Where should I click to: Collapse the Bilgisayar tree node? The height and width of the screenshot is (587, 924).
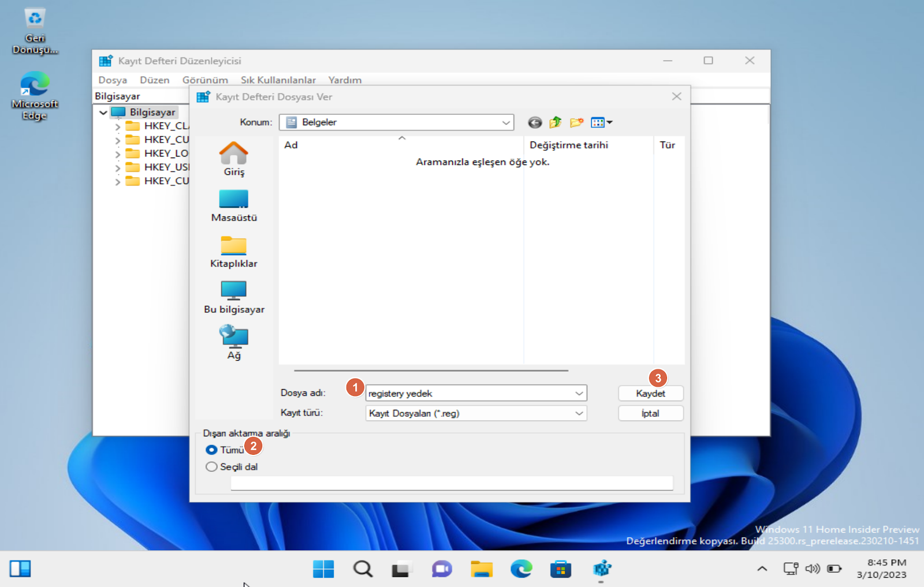[103, 112]
